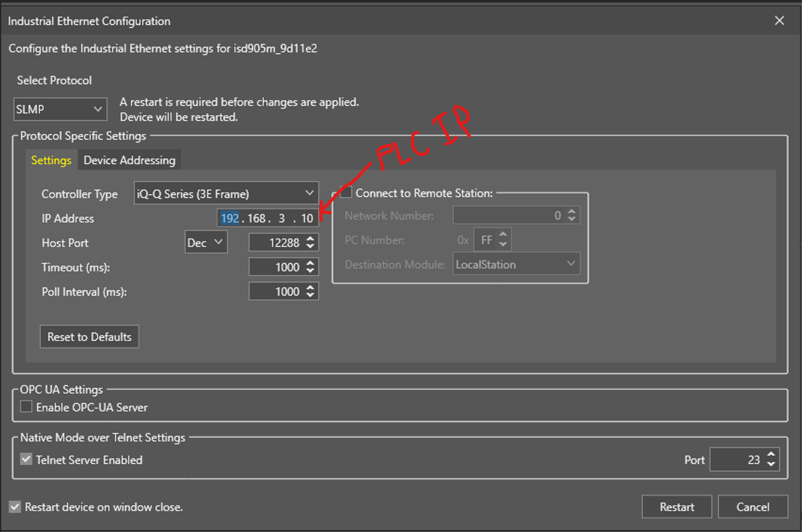Click the Poll Interval (ms): label
The image size is (802, 532).
(x=84, y=292)
